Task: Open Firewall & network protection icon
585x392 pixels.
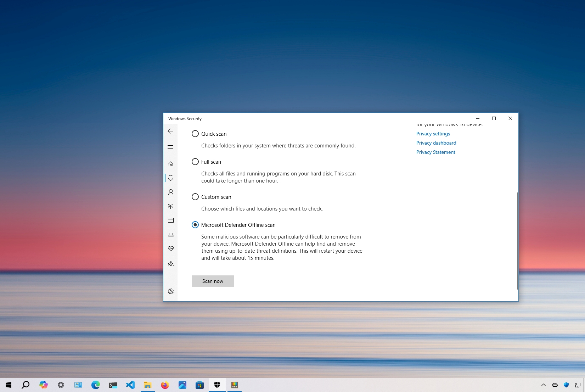Action: tap(170, 206)
